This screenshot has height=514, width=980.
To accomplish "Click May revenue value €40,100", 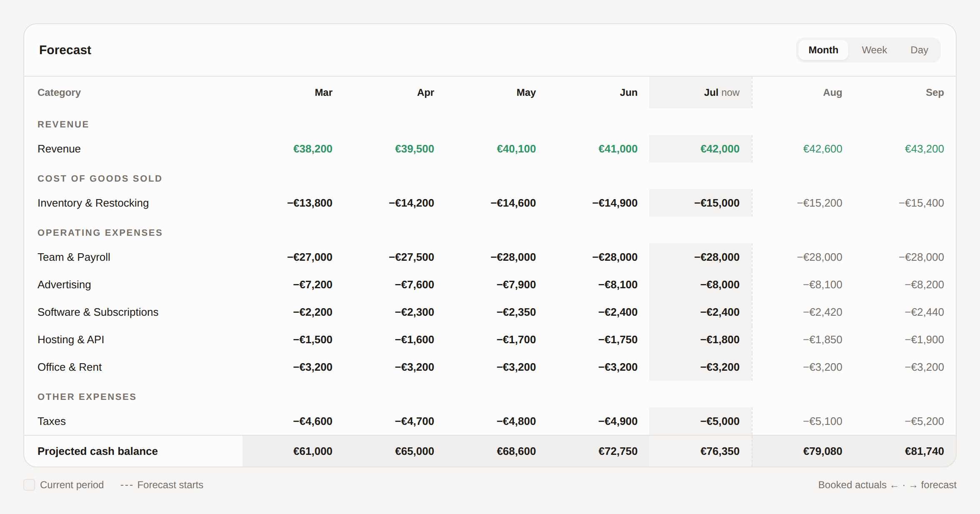I will click(516, 149).
